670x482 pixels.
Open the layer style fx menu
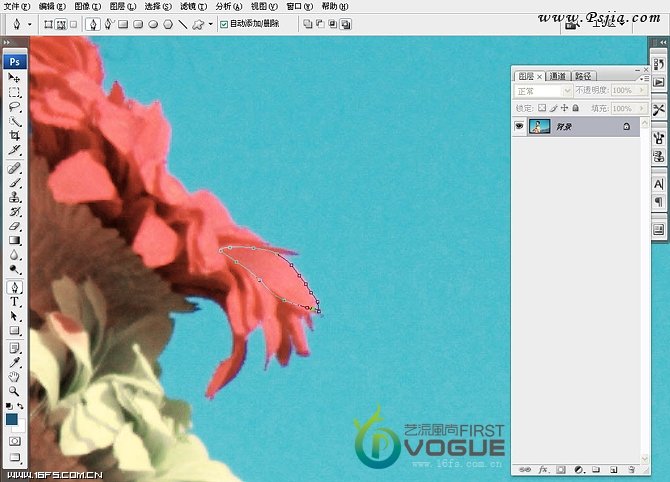[x=543, y=468]
